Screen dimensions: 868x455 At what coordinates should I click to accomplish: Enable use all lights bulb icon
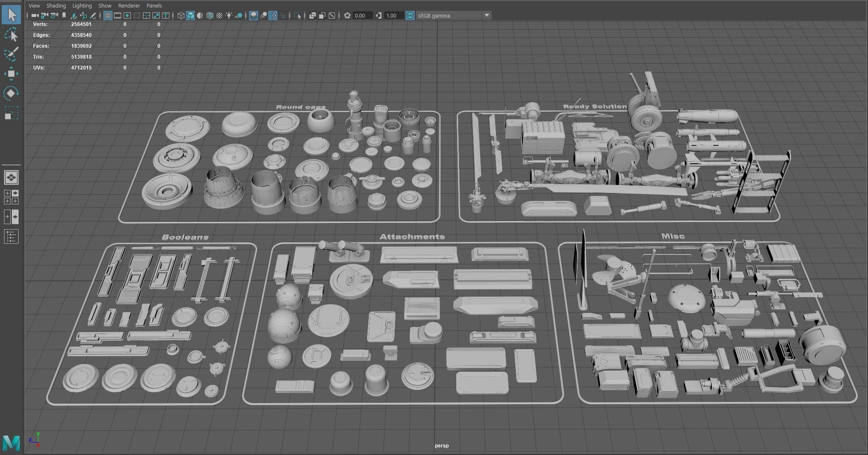point(229,15)
